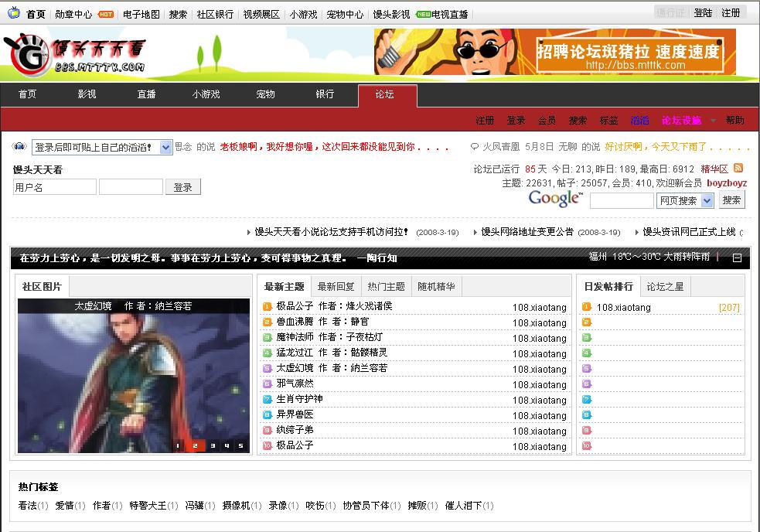Select slide 1 on the image carousel

tap(178, 445)
